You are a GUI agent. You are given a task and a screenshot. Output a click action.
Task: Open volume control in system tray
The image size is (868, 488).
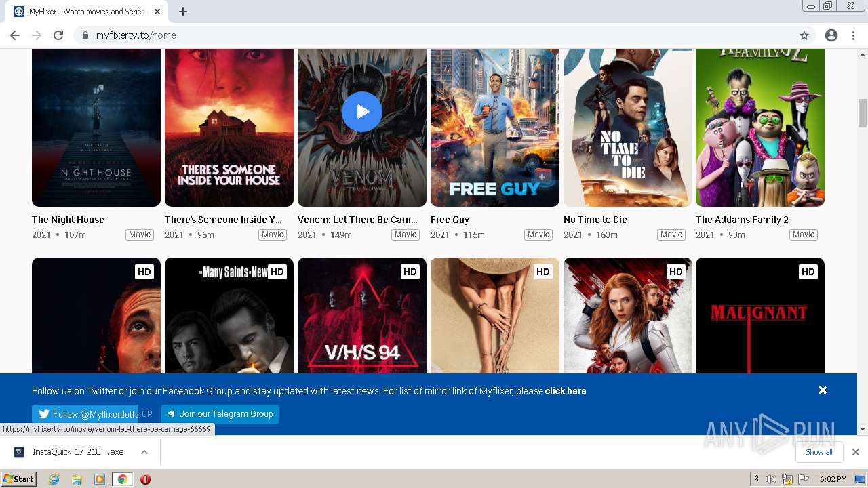click(x=771, y=479)
